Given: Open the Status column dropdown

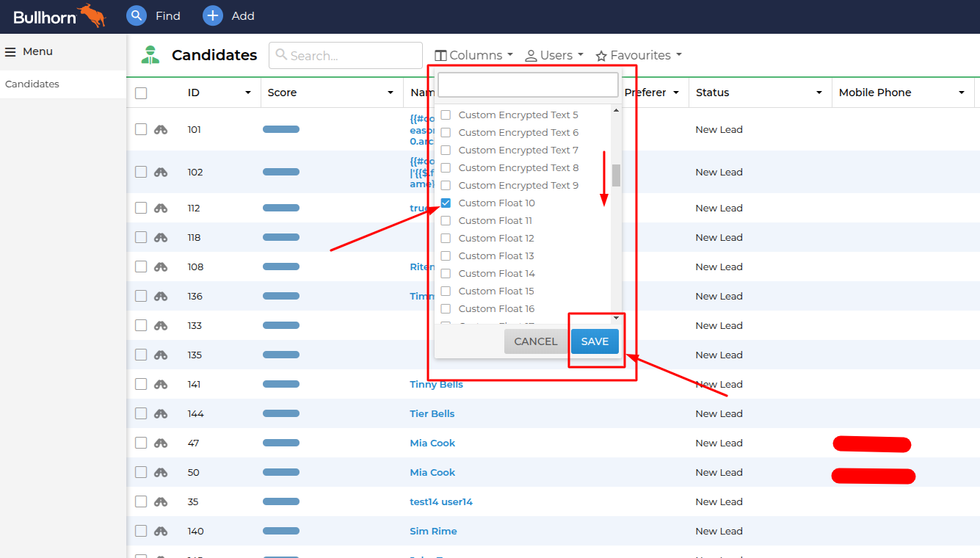Looking at the screenshot, I should (819, 92).
